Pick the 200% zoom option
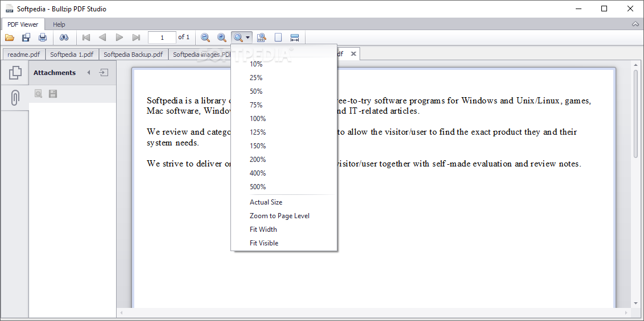 284,160
